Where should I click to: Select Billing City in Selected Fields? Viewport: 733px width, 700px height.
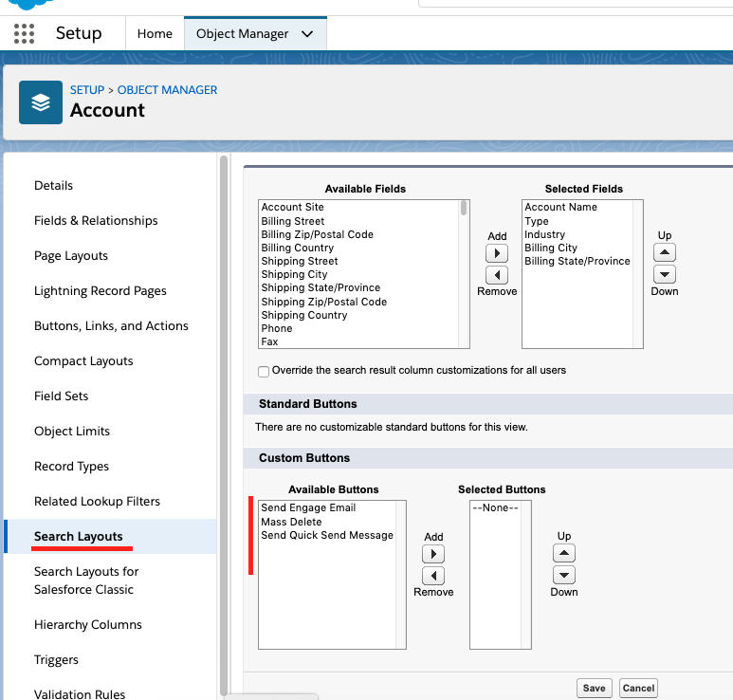(x=551, y=248)
